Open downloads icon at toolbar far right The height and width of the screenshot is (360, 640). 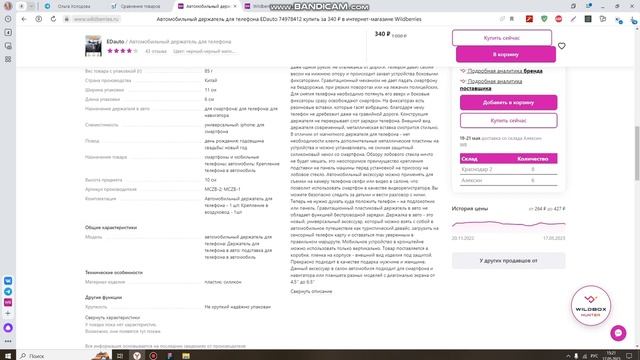click(x=634, y=20)
